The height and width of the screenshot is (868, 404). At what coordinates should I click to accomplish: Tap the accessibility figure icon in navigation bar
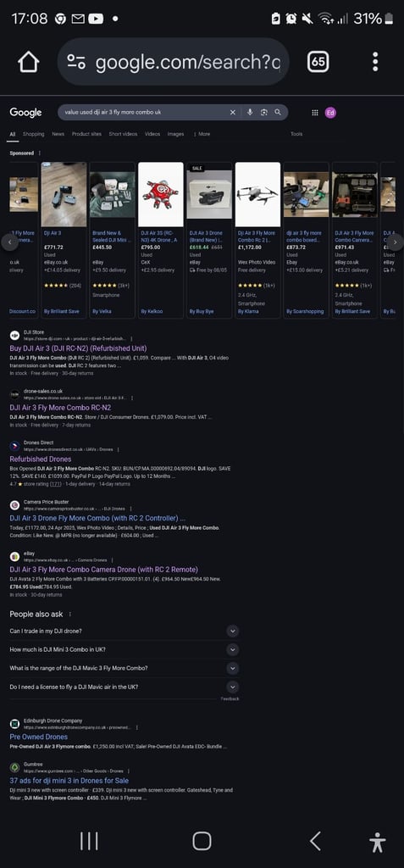(378, 842)
